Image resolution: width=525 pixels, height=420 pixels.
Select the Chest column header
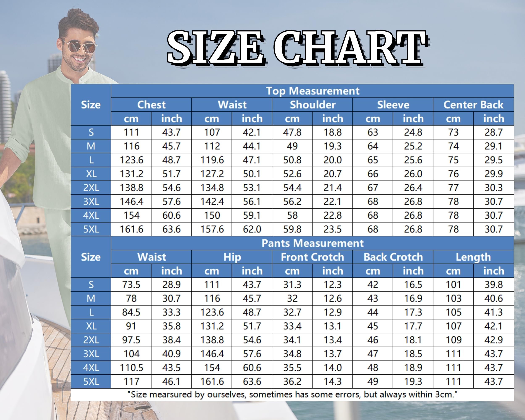point(151,105)
